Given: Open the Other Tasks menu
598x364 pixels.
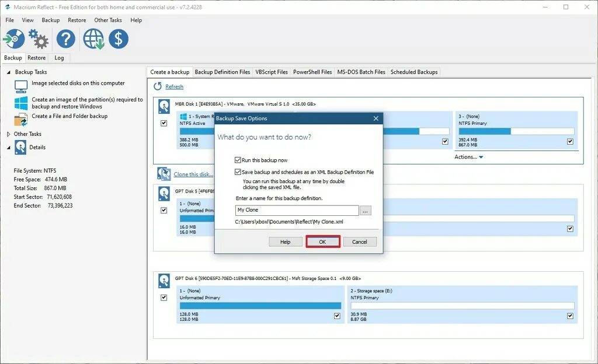Looking at the screenshot, I should coord(107,20).
